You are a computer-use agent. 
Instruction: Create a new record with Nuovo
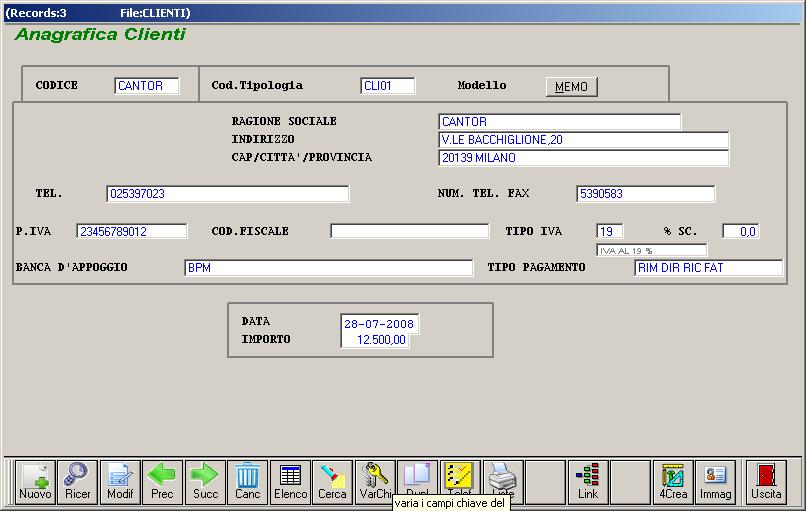click(35, 482)
